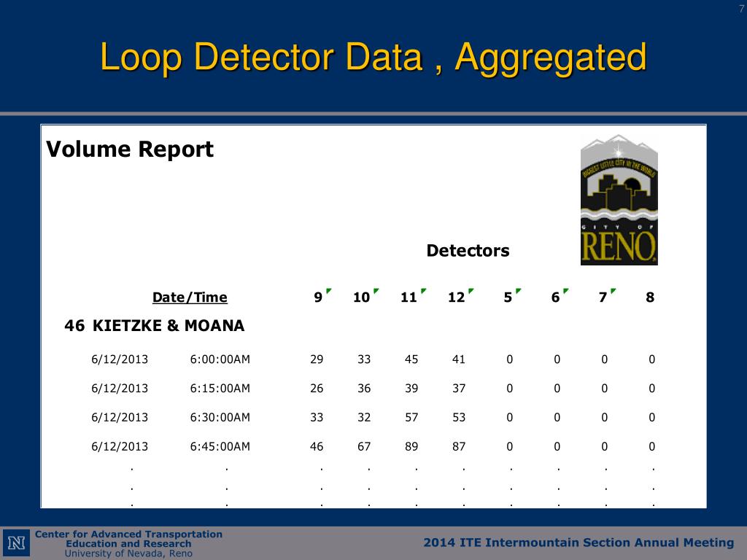Click the 'Date/Time' column header
The width and height of the screenshot is (747, 560).
190,297
